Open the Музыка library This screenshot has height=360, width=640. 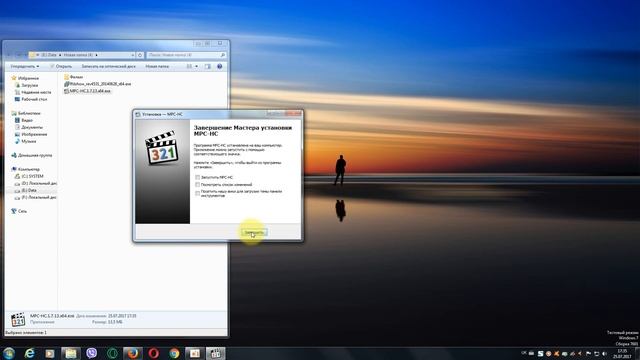click(26, 141)
